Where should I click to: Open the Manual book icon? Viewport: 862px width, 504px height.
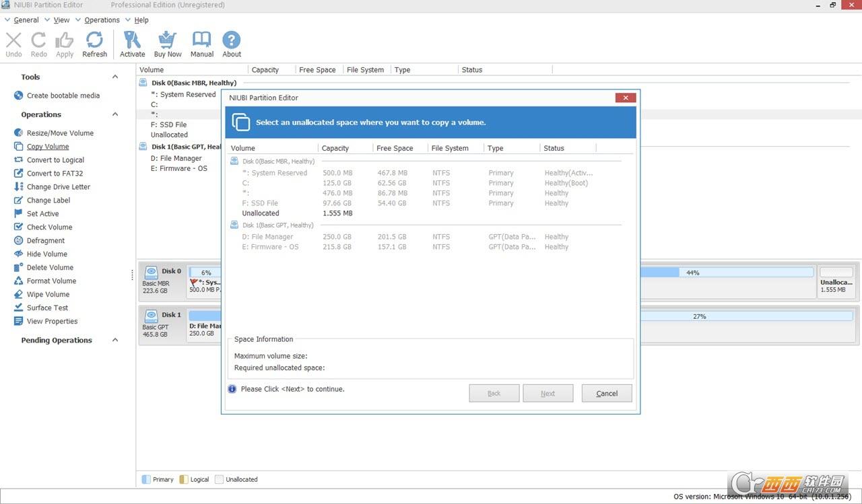tap(201, 40)
